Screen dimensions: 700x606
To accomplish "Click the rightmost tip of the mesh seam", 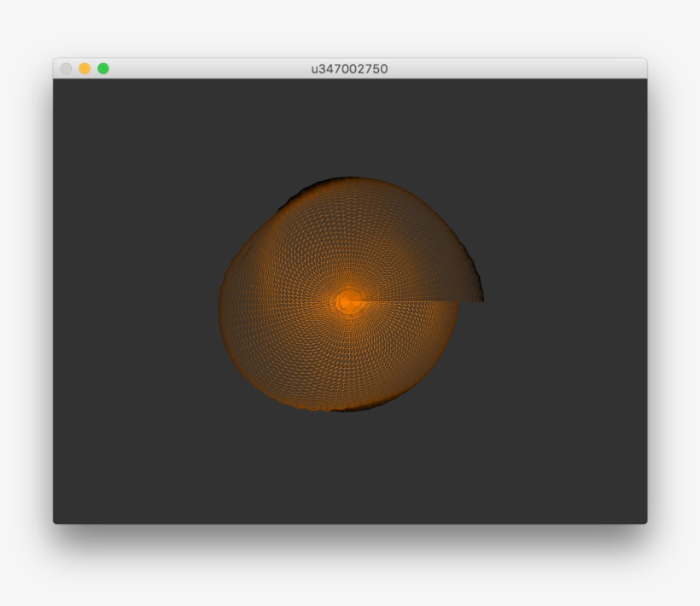I will [x=482, y=300].
